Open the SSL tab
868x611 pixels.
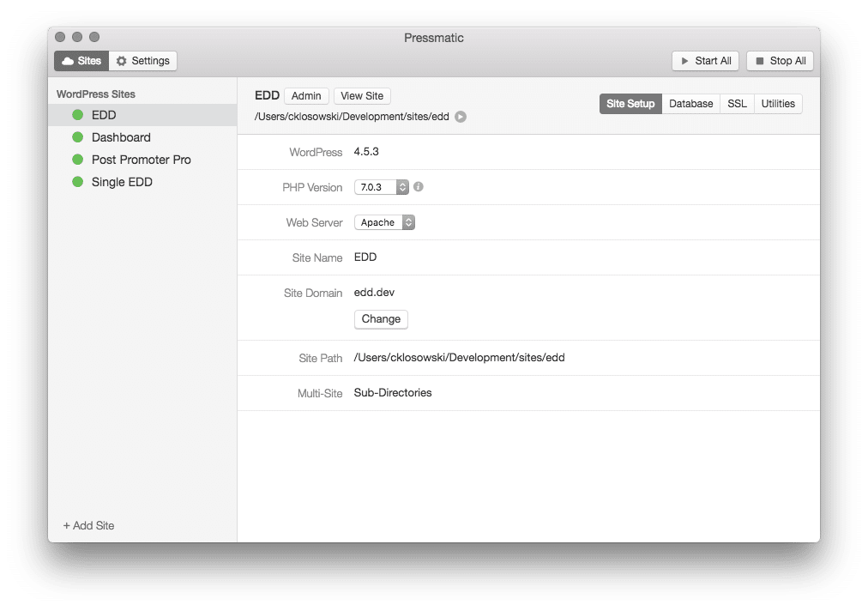[x=737, y=104]
